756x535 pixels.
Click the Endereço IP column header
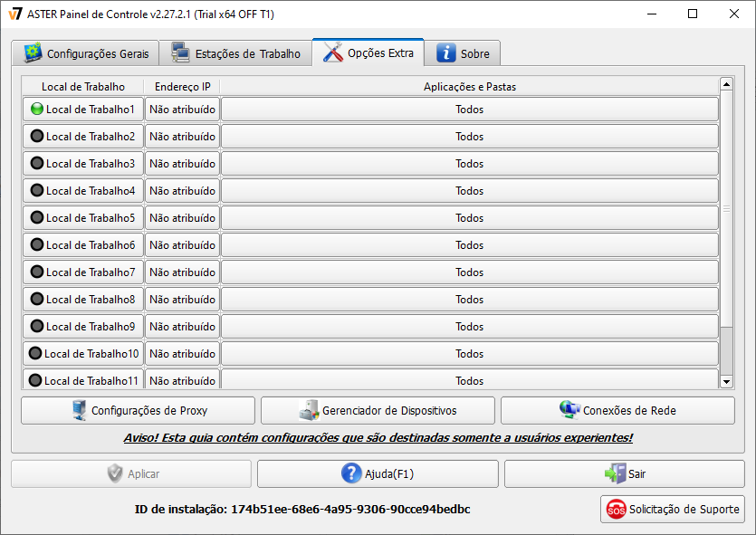(x=182, y=87)
